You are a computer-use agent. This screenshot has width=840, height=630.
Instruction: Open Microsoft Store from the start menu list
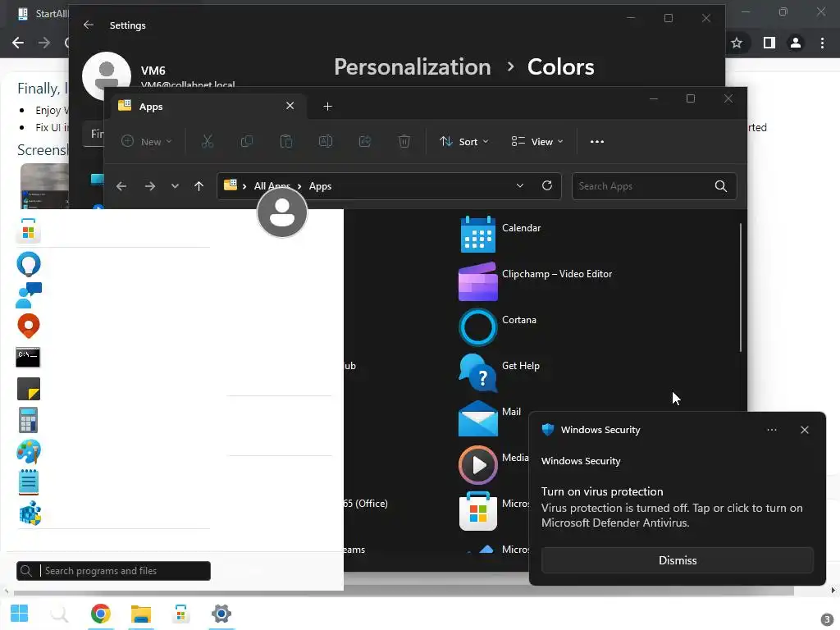[x=29, y=231]
